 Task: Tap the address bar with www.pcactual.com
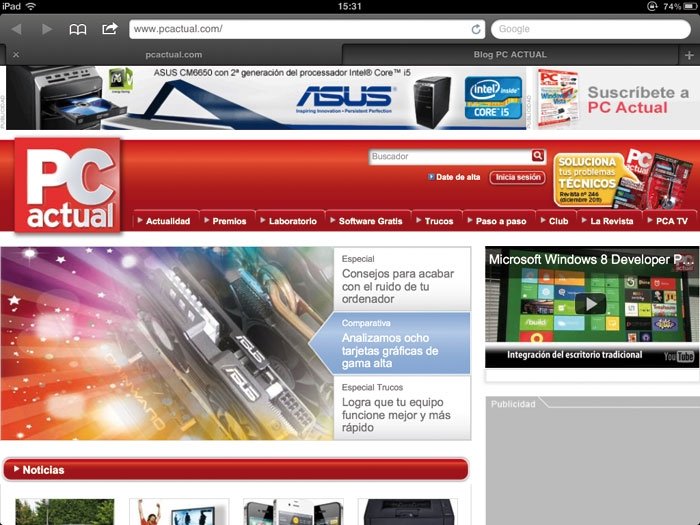(x=307, y=29)
